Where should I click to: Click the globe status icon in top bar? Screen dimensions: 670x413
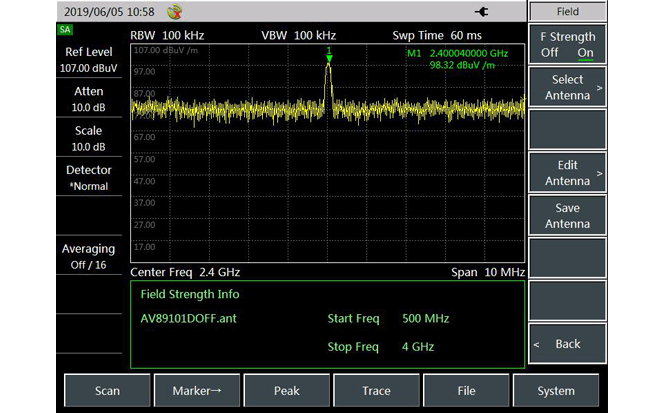[x=176, y=12]
